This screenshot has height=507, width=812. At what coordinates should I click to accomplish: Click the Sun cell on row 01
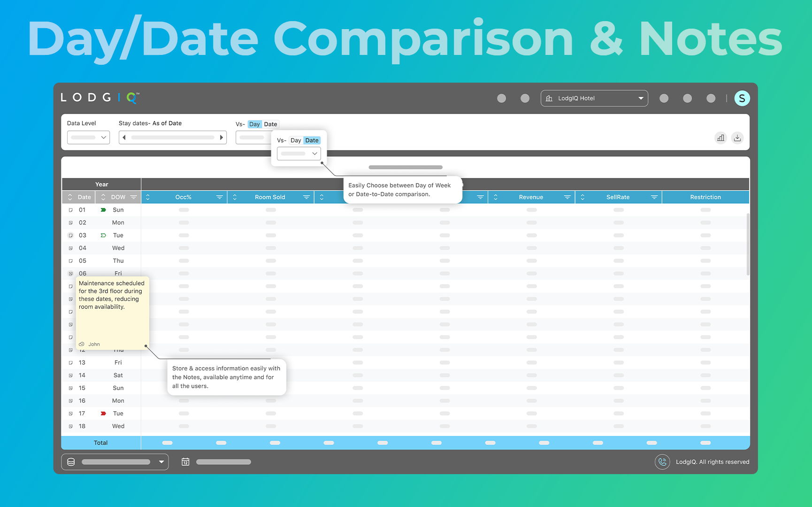point(118,210)
